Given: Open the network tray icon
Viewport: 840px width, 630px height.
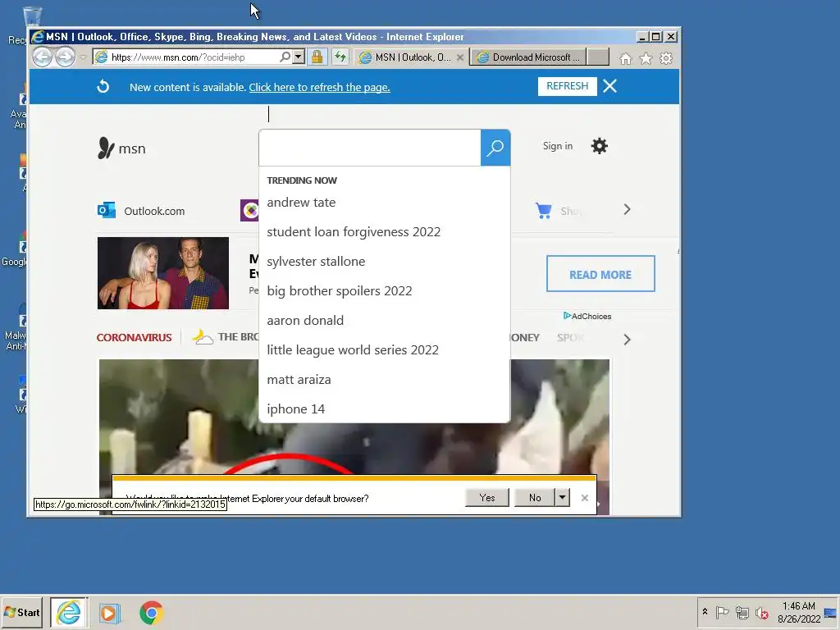Looking at the screenshot, I should point(742,612).
